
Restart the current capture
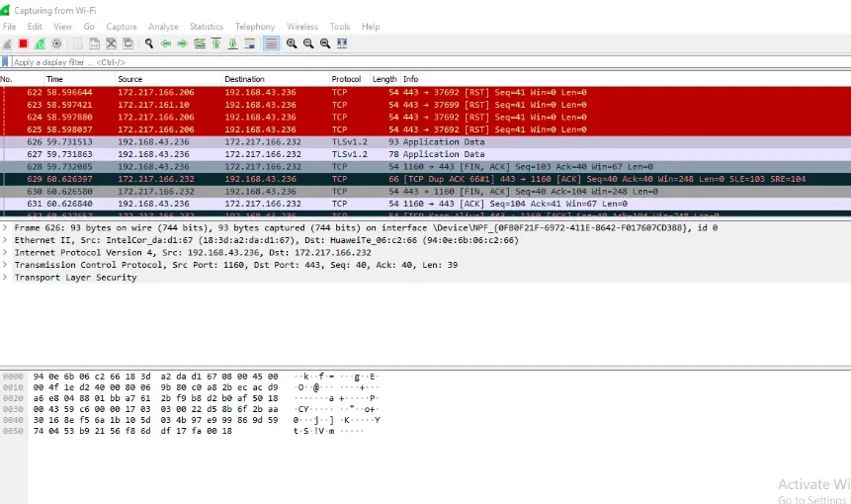coord(40,43)
